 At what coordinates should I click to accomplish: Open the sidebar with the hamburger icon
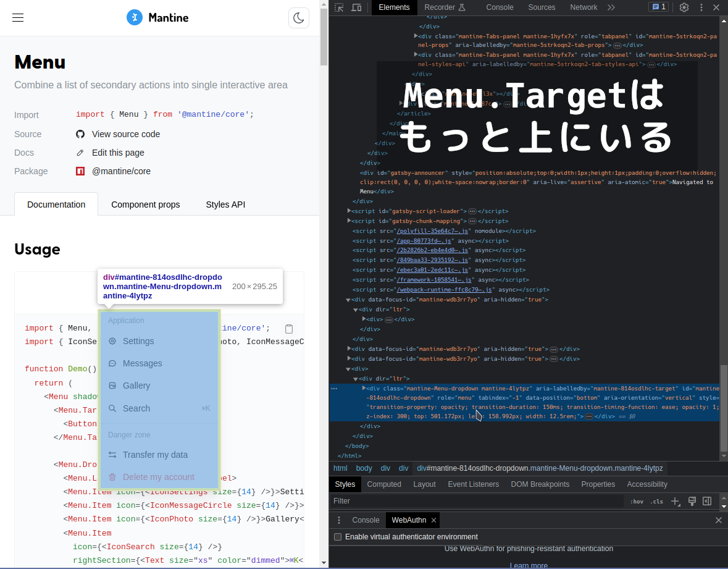click(x=17, y=17)
